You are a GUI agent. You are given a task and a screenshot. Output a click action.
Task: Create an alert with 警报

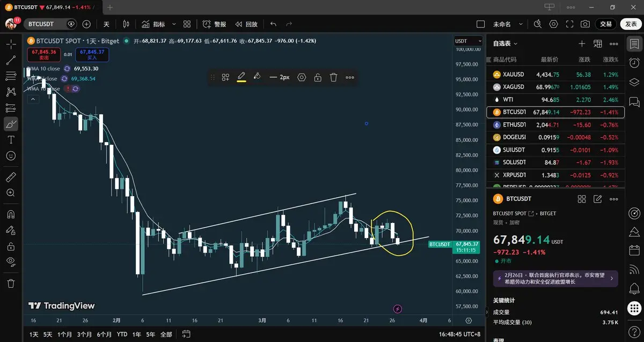pyautogui.click(x=215, y=24)
